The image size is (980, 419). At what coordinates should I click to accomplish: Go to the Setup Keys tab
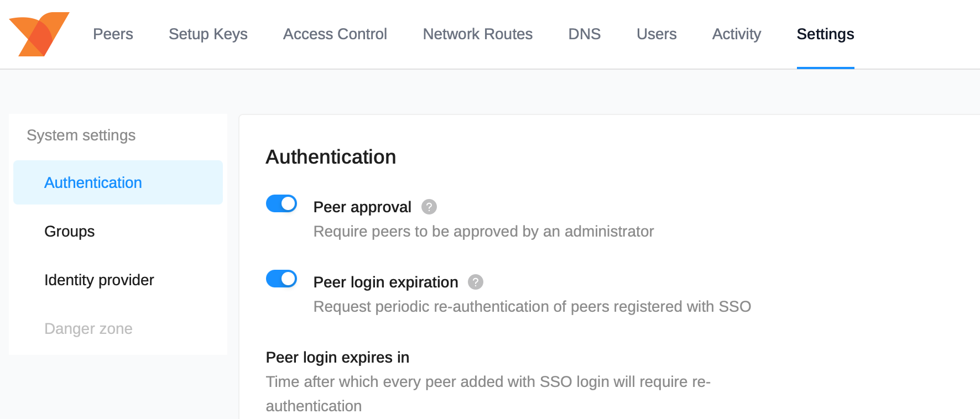point(208,34)
